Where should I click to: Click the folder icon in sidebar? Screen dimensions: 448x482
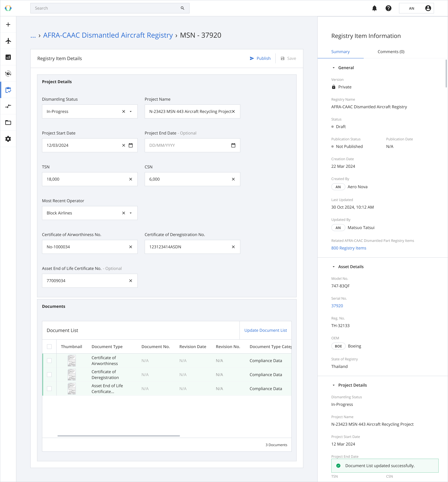[8, 123]
